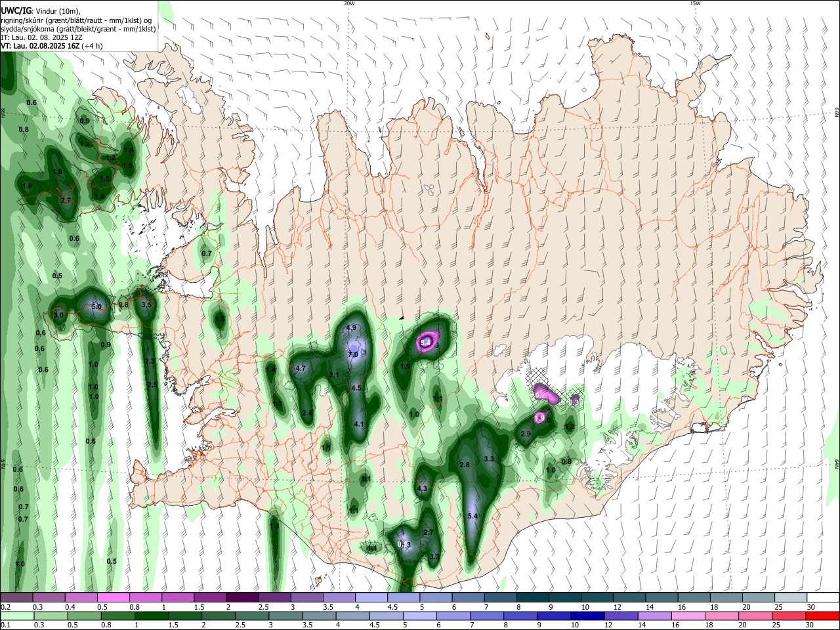Click the title 'UWC/IG: Vindur (10m)'
The height and width of the screenshot is (630, 840).
pos(40,11)
